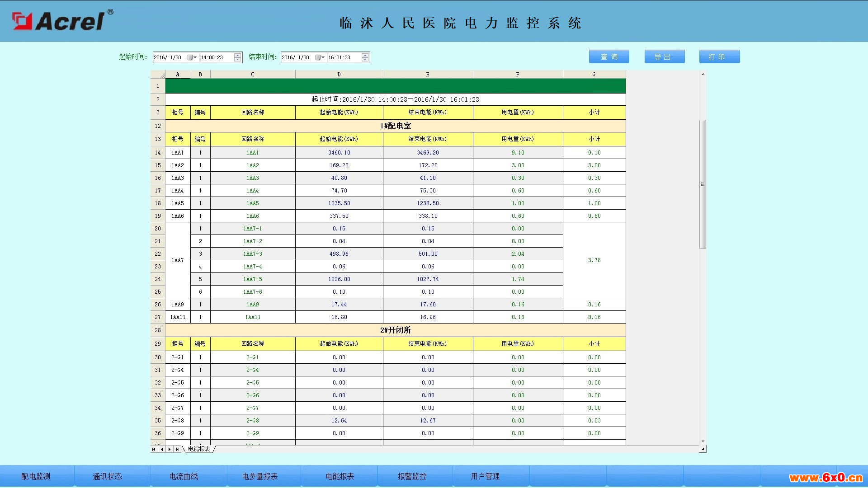Click subtotal cell 3.78
This screenshot has width=868, height=488.
tap(594, 260)
